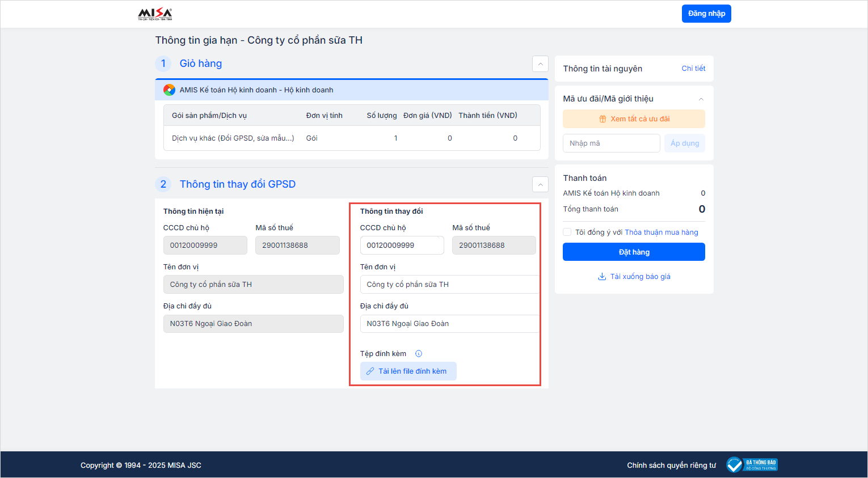Screen dimensions: 868x478
Task: Click Mã số thuế field under Thông tin thay đổi
Action: tap(494, 246)
